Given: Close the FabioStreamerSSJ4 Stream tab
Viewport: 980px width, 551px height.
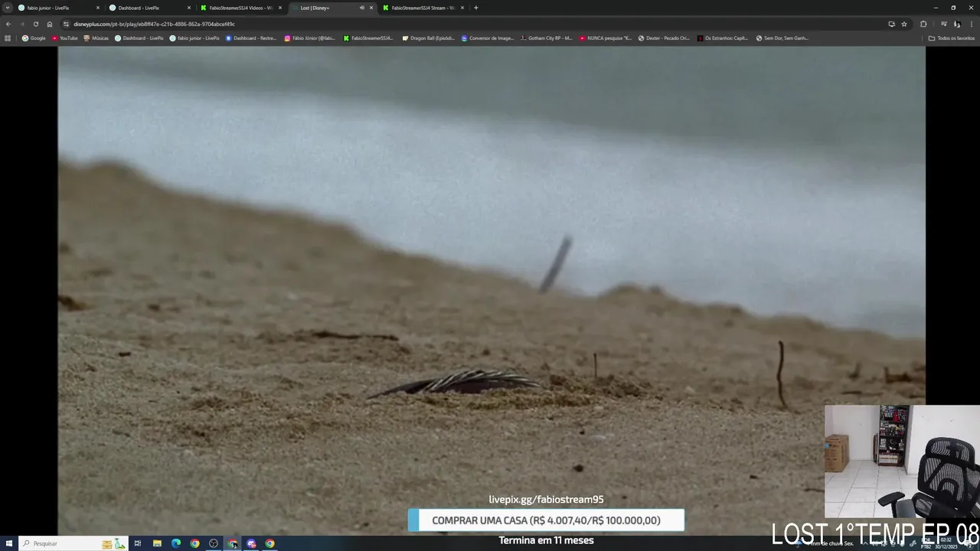Looking at the screenshot, I should click(x=462, y=8).
